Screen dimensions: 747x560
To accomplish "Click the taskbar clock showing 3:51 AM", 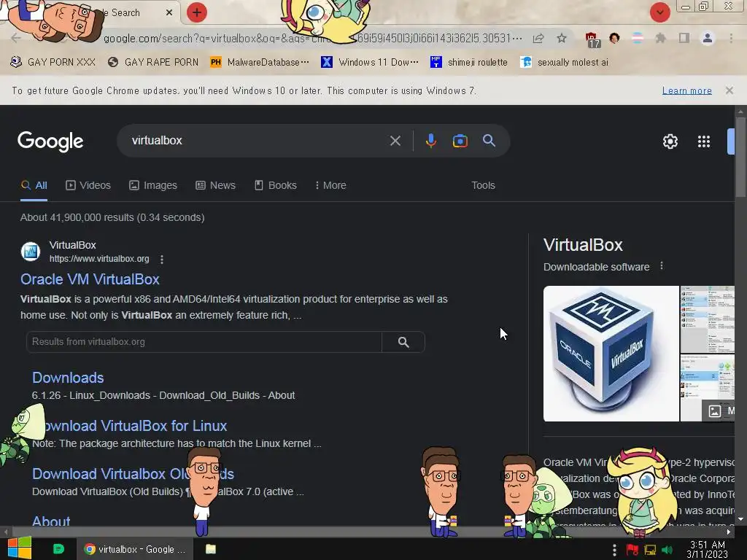I will point(708,549).
